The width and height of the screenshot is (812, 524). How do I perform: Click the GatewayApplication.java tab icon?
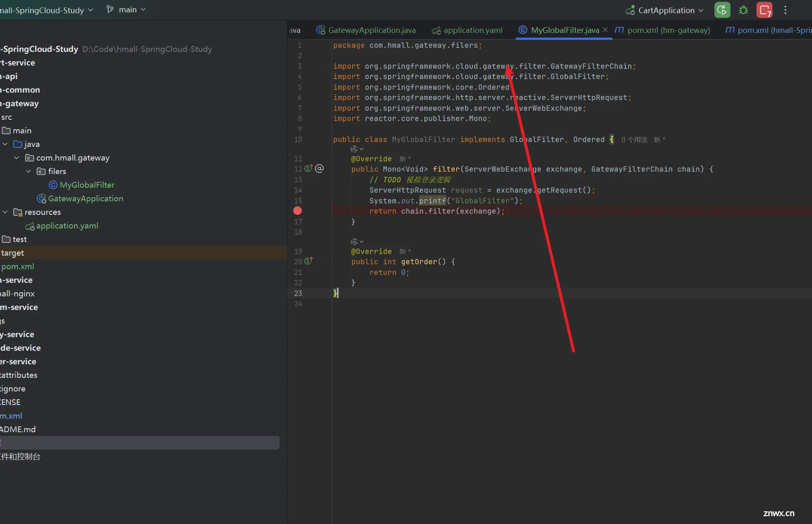[320, 30]
